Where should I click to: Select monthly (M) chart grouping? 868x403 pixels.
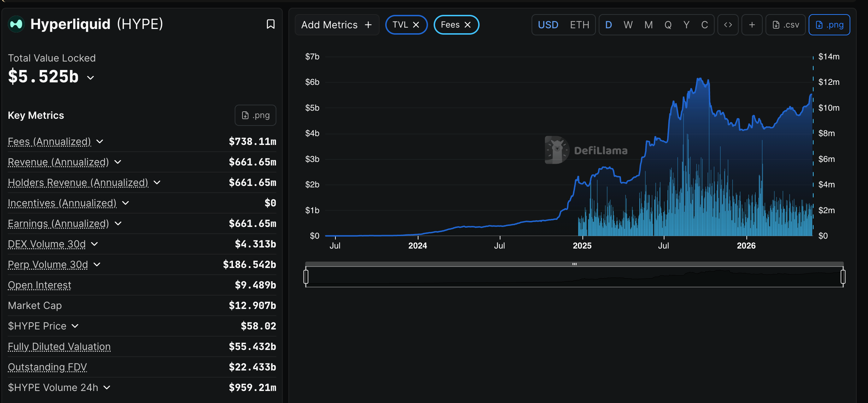[648, 25]
